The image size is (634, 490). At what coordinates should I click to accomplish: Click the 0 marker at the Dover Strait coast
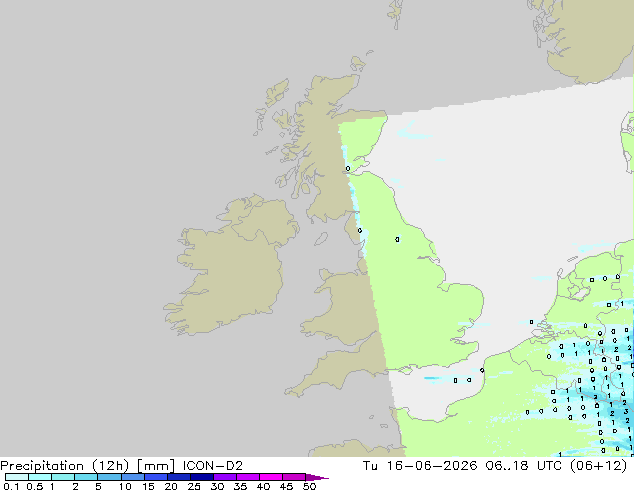[482, 370]
